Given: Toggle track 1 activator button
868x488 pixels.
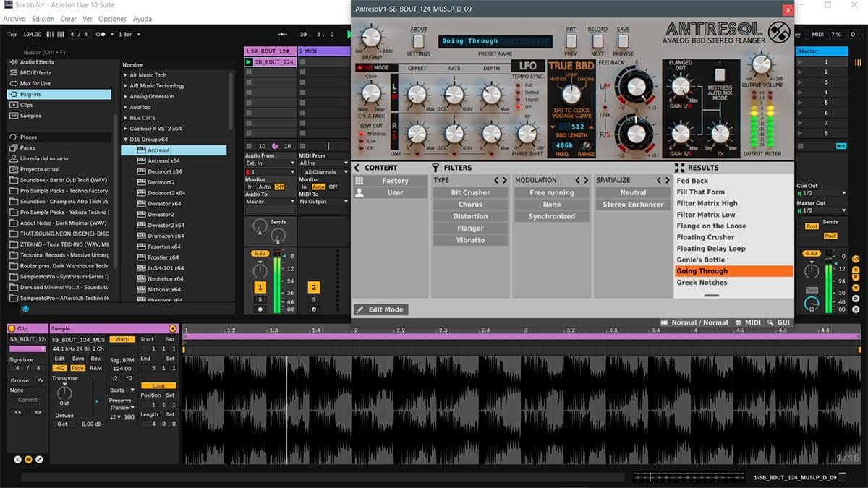Looking at the screenshot, I should click(260, 287).
